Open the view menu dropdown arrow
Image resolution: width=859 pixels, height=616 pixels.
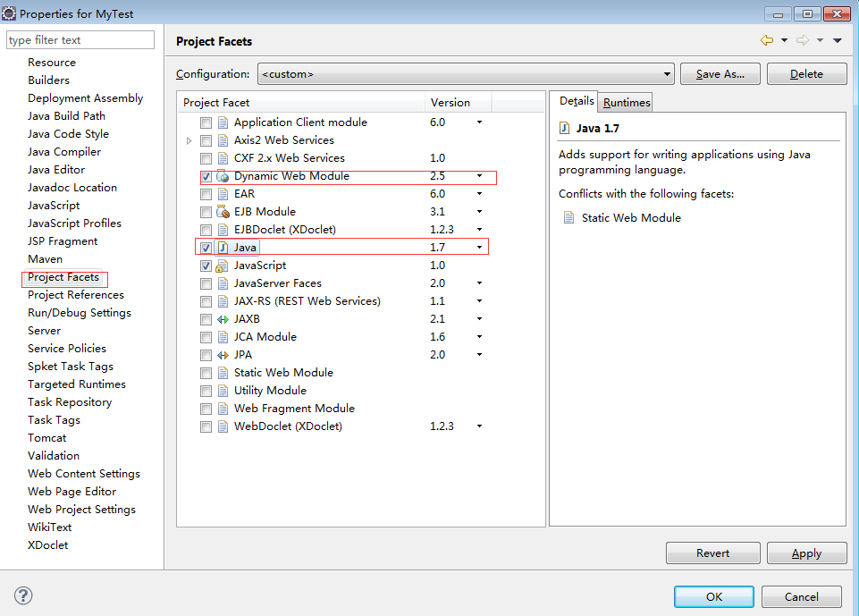837,40
